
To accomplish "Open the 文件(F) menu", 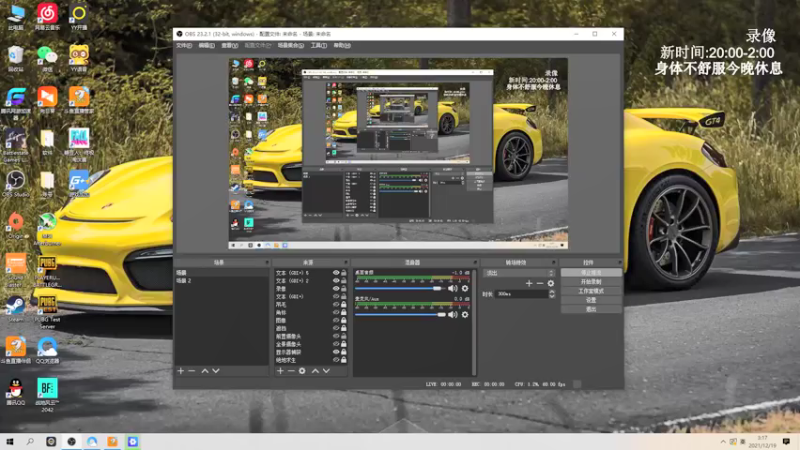I will pyautogui.click(x=184, y=46).
